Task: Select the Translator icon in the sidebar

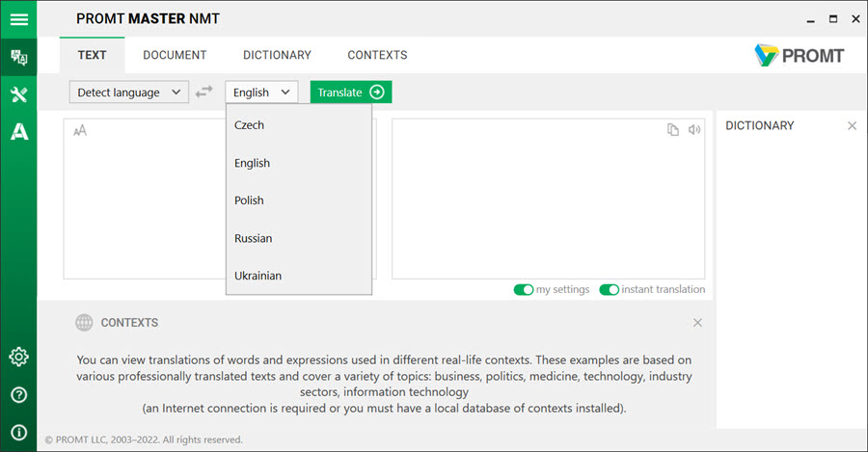Action: (19, 57)
